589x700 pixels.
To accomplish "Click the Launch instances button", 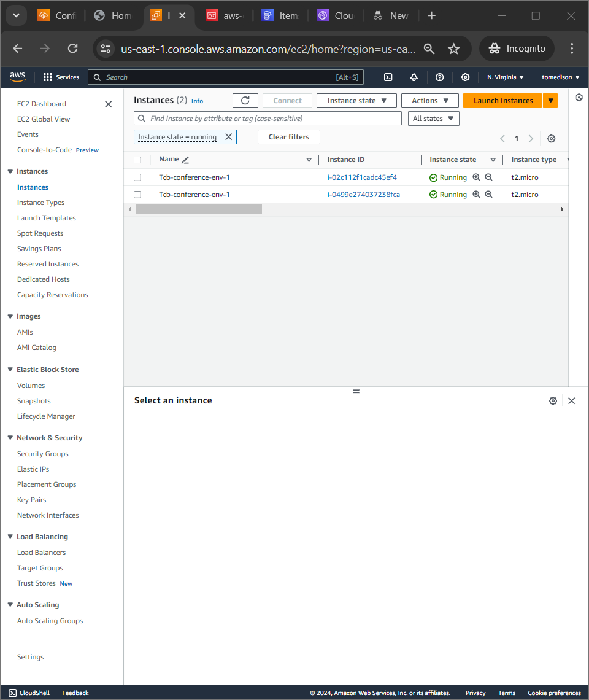I will pyautogui.click(x=502, y=101).
